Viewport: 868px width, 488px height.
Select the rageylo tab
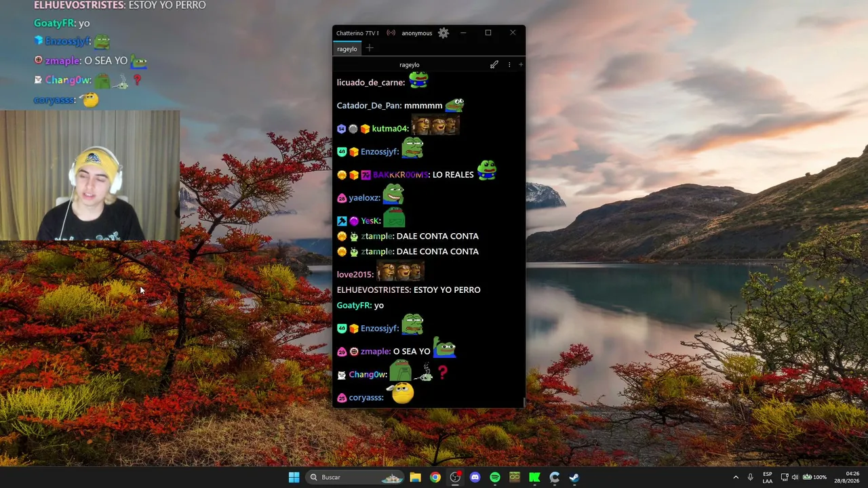coord(347,49)
